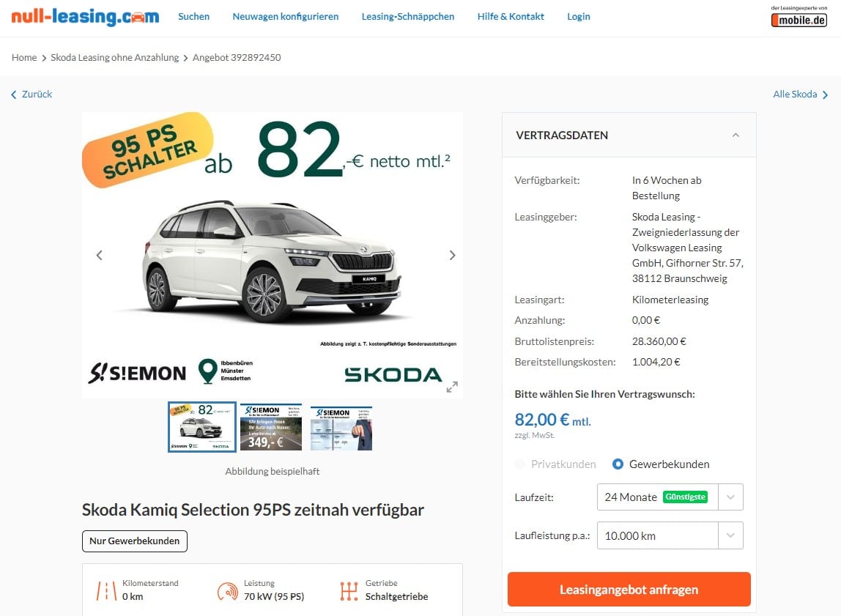Open the Laufleistung 10.000 km dropdown

(670, 535)
